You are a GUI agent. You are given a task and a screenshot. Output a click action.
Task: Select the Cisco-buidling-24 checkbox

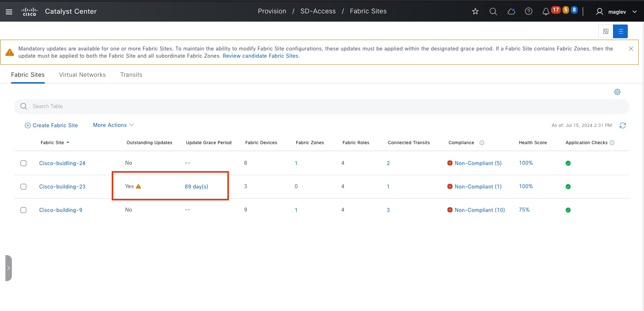[x=23, y=163]
